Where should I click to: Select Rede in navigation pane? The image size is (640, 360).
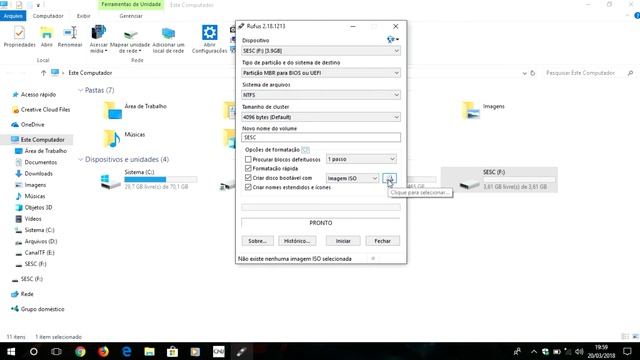pos(27,294)
